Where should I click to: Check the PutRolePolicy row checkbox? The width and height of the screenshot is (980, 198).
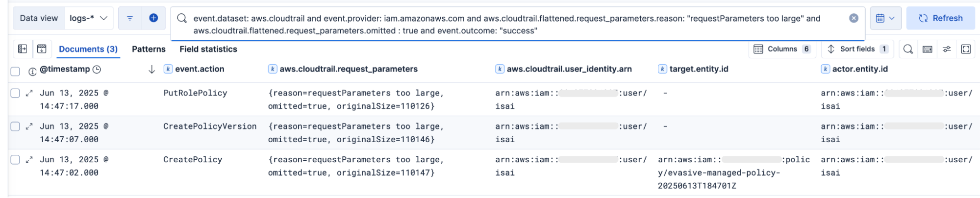click(x=15, y=93)
